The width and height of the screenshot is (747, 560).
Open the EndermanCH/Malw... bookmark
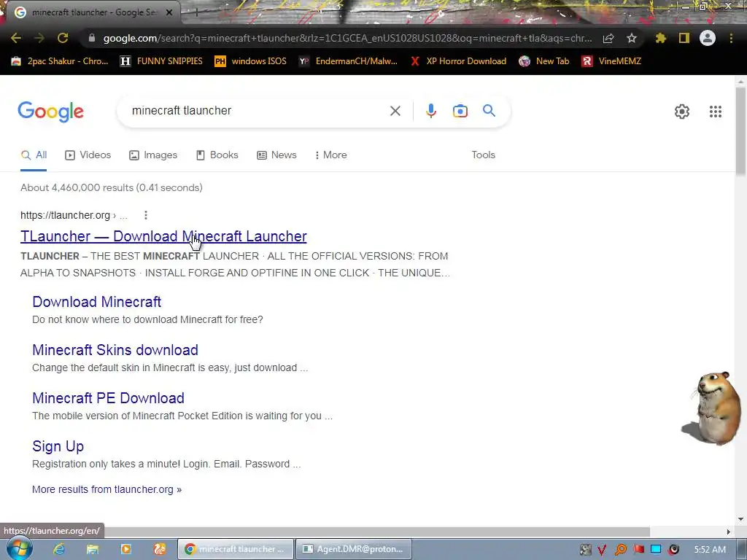point(348,61)
